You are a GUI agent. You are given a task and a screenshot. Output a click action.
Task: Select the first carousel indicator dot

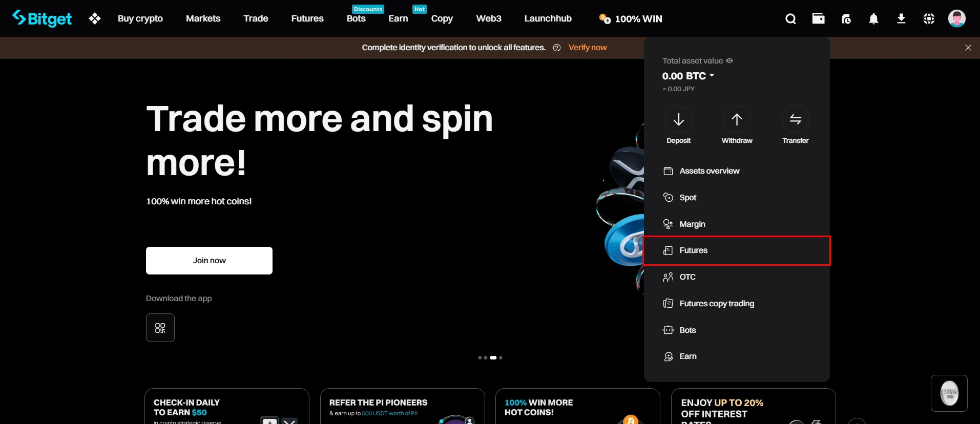click(479, 358)
